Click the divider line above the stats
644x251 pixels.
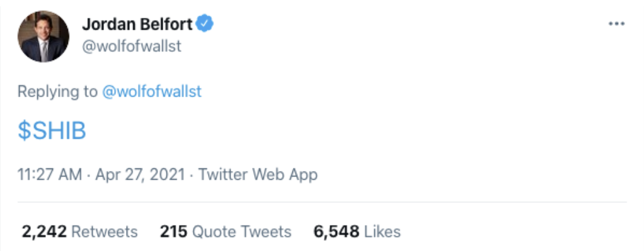(x=322, y=202)
